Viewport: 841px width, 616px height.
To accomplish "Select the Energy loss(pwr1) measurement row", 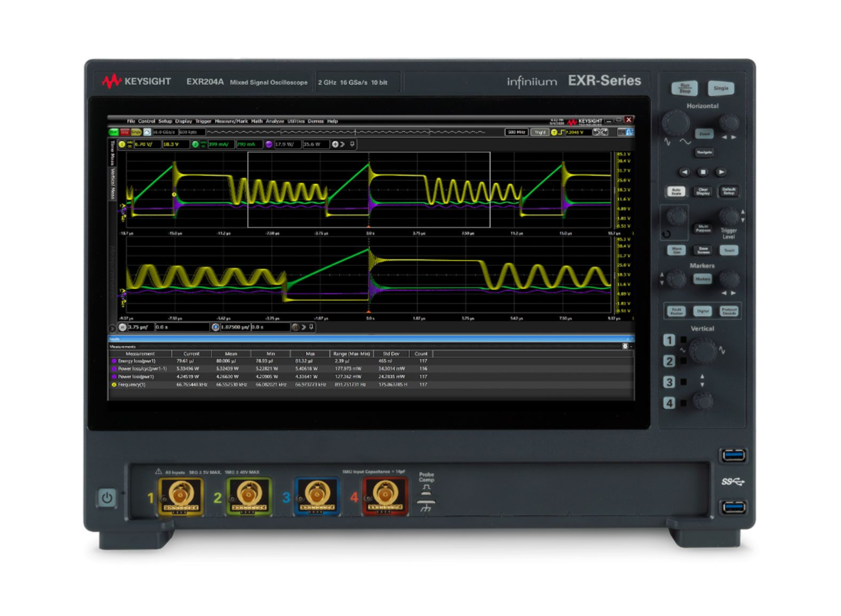I will (371, 361).
